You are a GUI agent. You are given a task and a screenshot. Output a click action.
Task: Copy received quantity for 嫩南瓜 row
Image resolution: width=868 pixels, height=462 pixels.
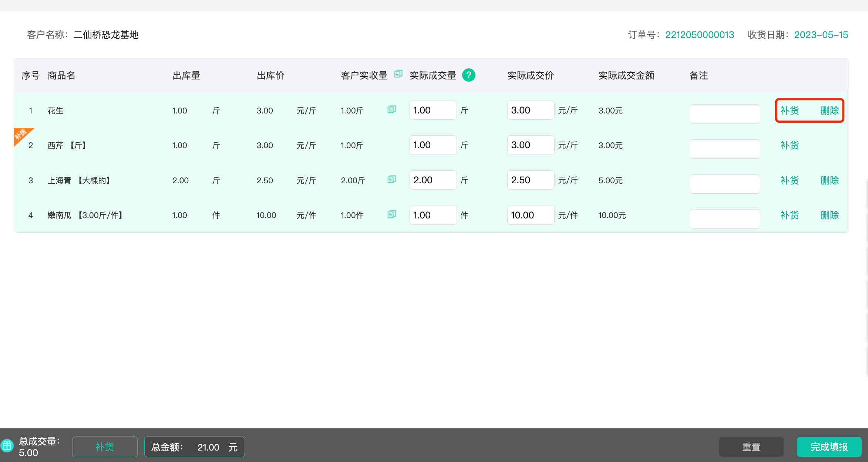pos(391,214)
